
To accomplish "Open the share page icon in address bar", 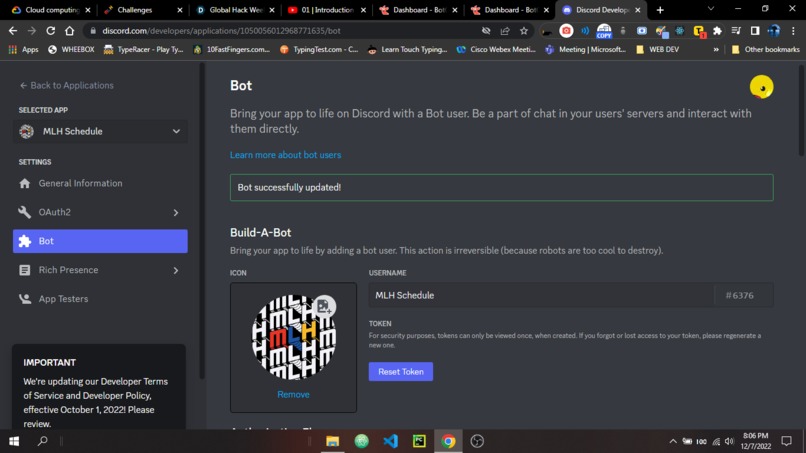I will pyautogui.click(x=505, y=31).
